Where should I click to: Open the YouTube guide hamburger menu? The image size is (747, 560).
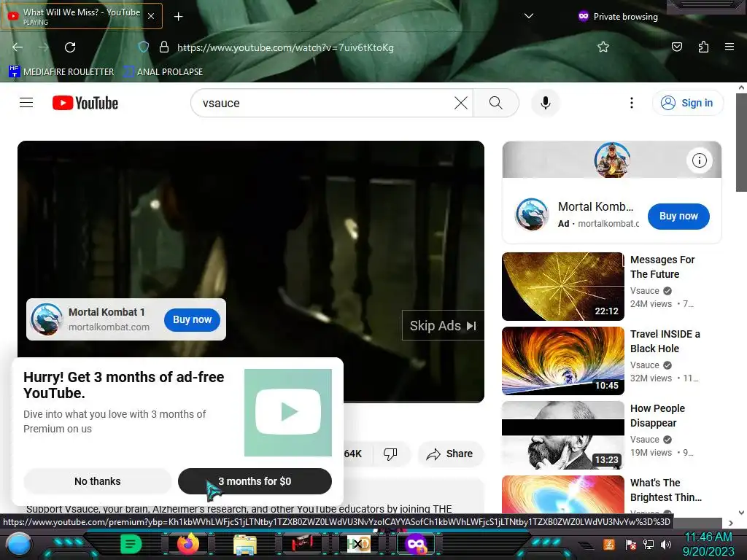pyautogui.click(x=26, y=103)
